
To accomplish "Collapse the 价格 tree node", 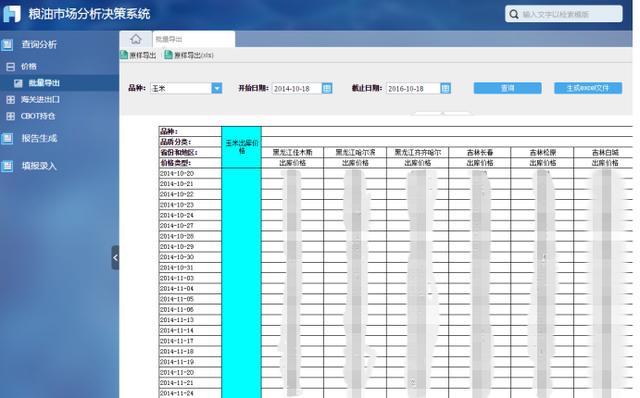I will 11,67.
